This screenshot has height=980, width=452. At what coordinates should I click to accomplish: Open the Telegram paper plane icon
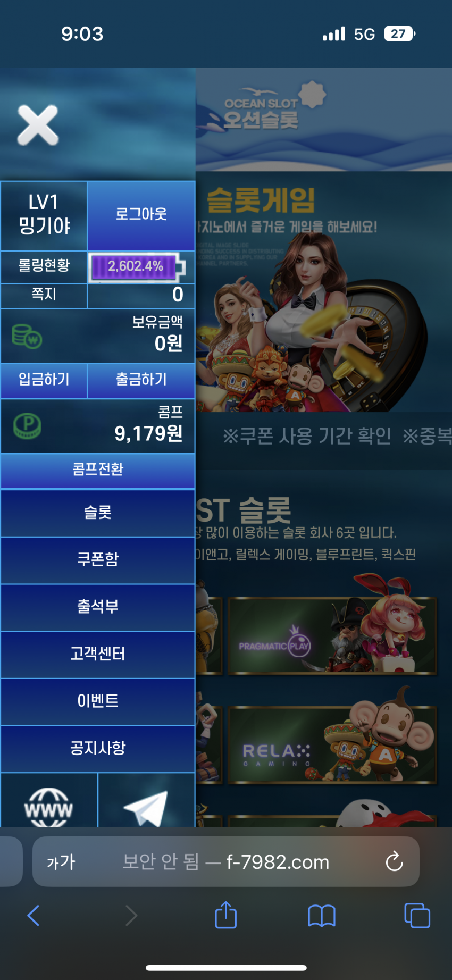[146, 808]
